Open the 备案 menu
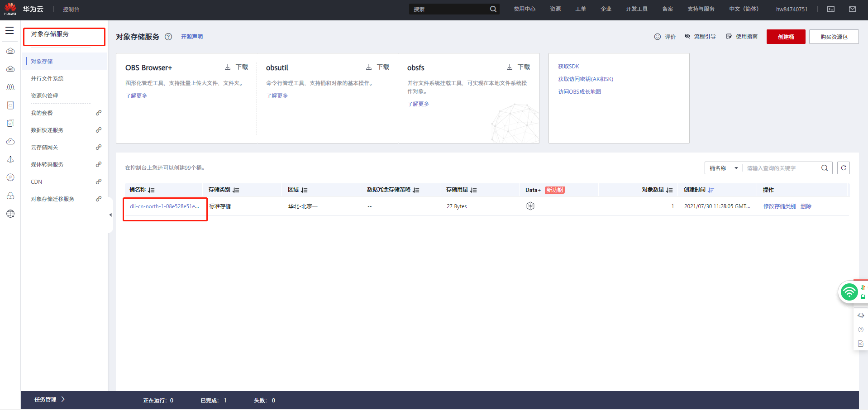Screen dimensions: 868x411 [x=668, y=9]
